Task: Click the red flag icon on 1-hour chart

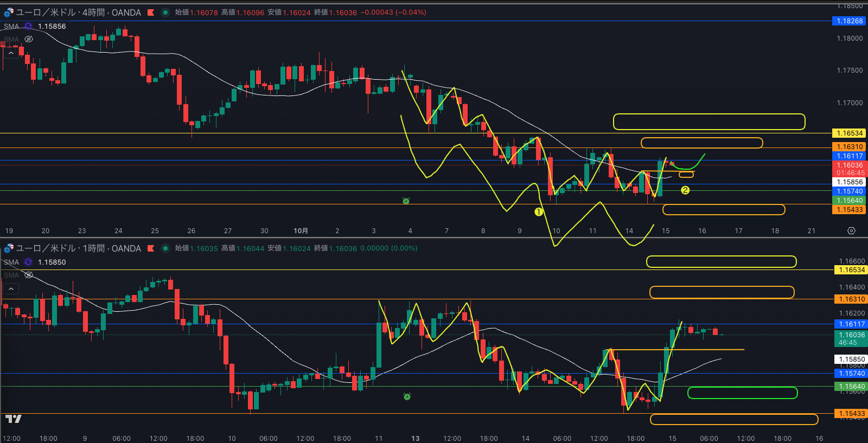Action: [x=151, y=248]
